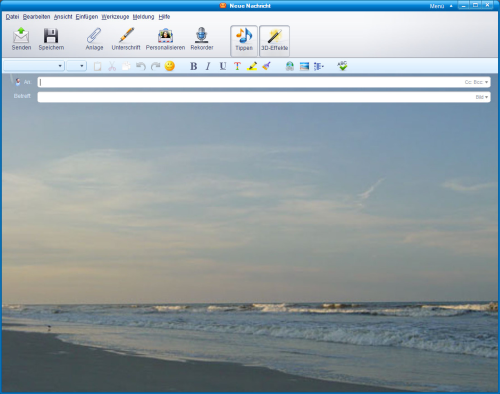
Task: Maximize the Neue Nachricht window
Action: [x=475, y=5]
